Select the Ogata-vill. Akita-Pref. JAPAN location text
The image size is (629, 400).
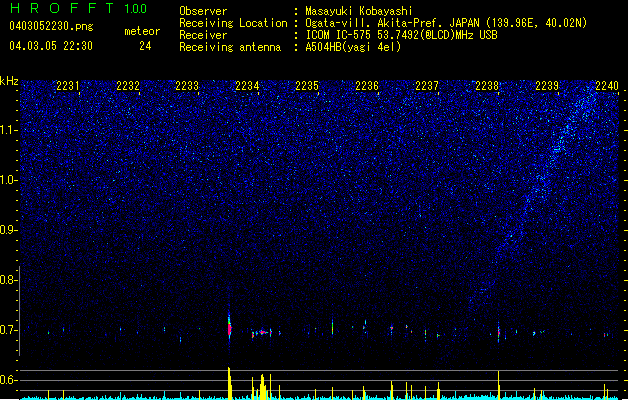pyautogui.click(x=446, y=23)
